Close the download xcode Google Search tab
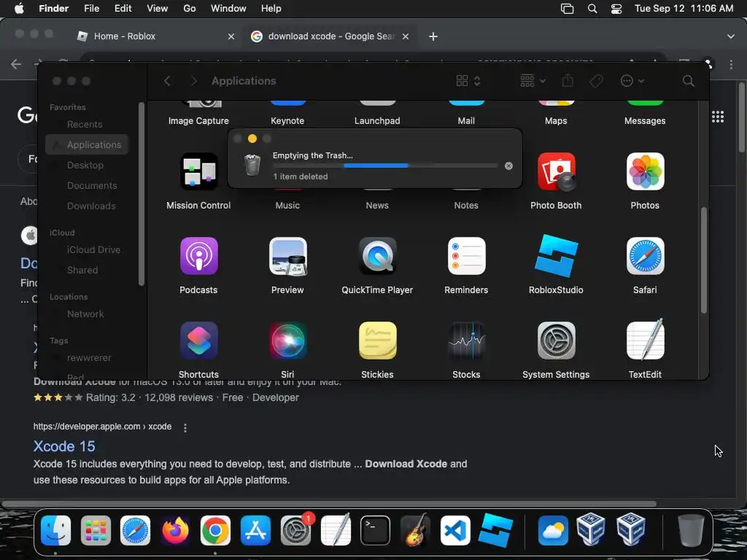Viewport: 747px width, 560px height. 406,36
